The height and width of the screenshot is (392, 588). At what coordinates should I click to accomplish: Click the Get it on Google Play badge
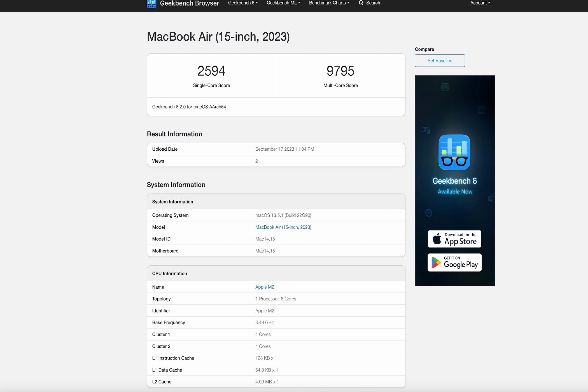pyautogui.click(x=454, y=262)
